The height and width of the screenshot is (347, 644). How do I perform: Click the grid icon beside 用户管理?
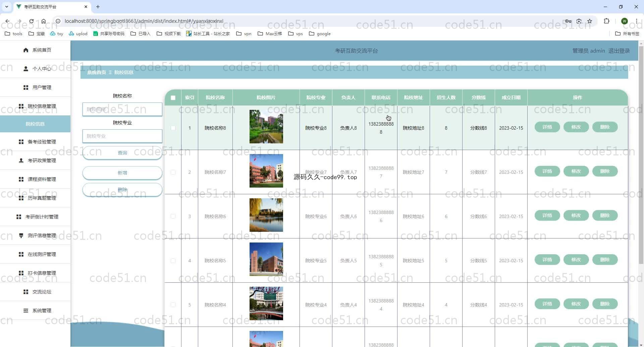coord(26,87)
